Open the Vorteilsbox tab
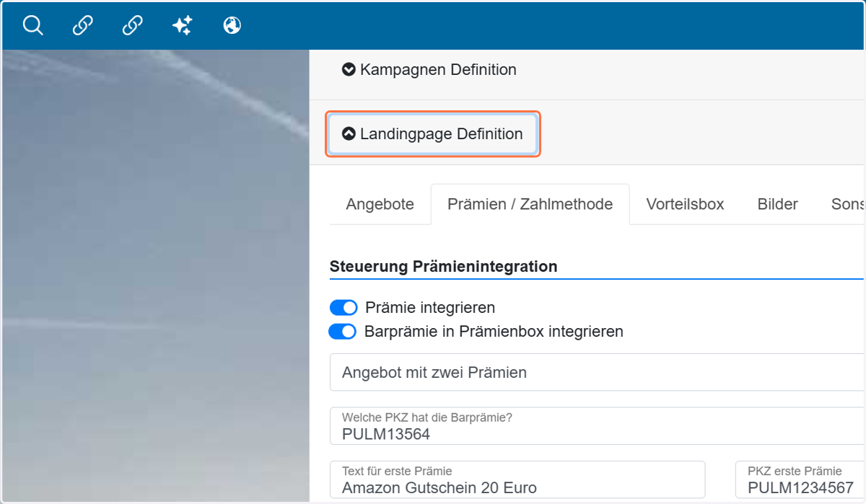This screenshot has height=504, width=866. pos(685,204)
